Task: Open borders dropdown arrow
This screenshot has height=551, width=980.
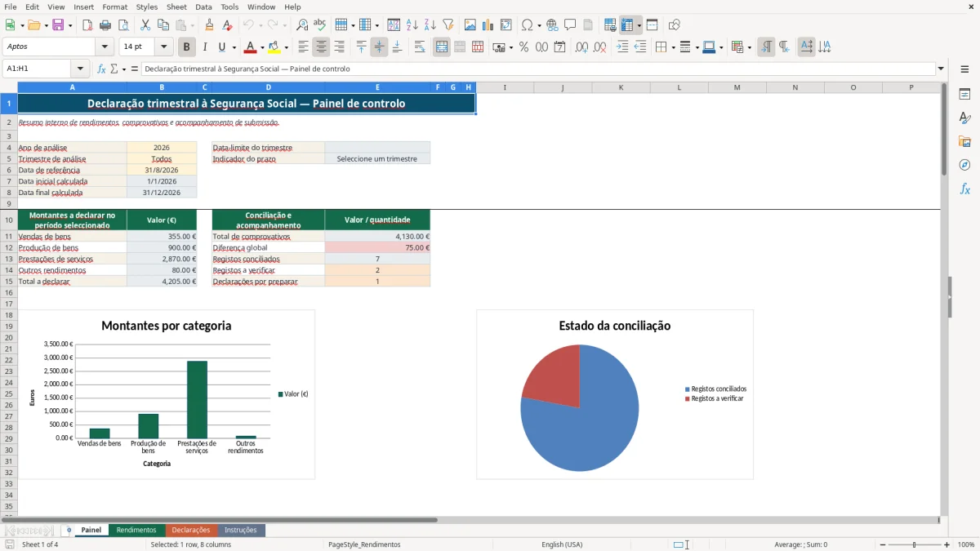Action: coord(673,47)
